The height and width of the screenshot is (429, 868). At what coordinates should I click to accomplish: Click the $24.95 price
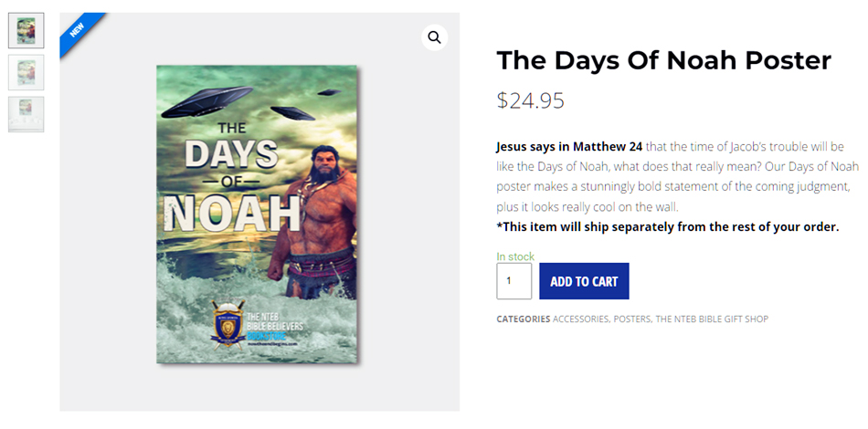530,100
